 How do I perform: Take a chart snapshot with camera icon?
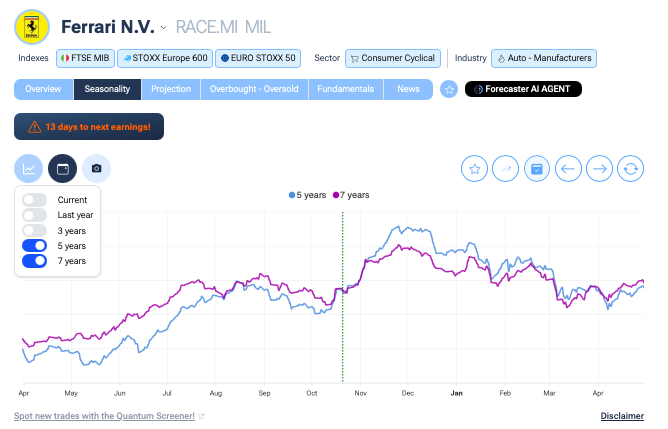[96, 168]
